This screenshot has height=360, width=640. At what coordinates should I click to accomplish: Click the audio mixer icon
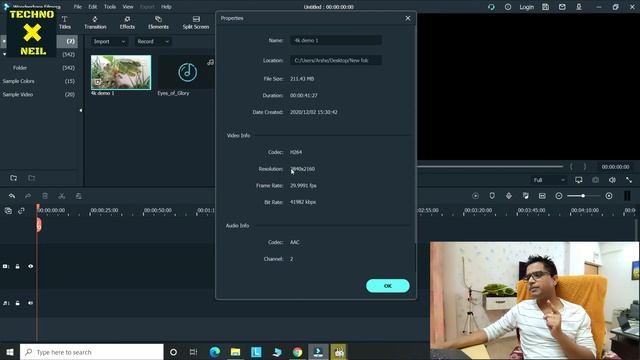[525, 196]
